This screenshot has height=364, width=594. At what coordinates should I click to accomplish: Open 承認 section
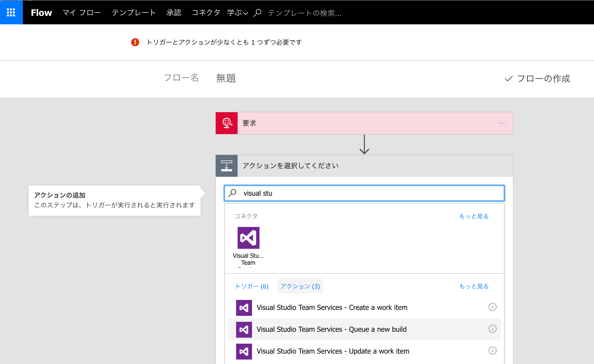pos(174,13)
